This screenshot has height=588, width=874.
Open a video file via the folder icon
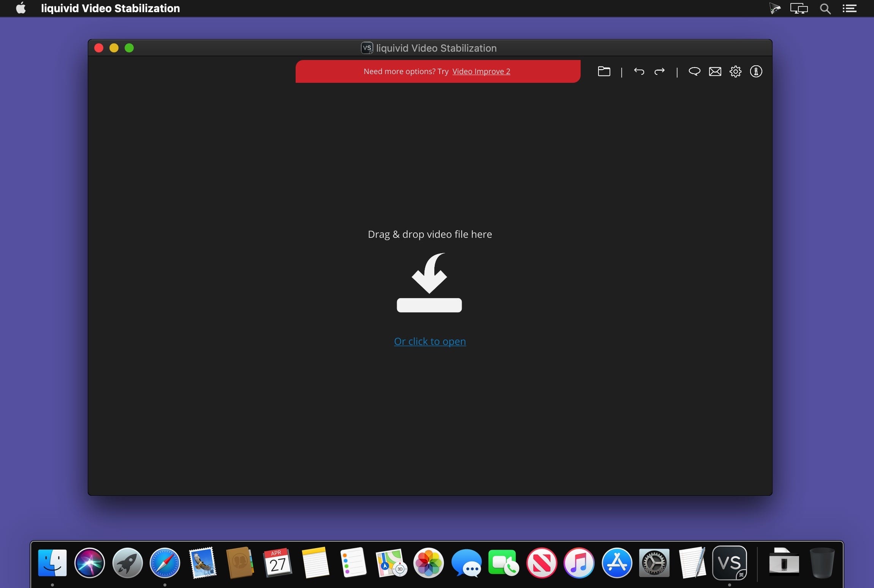(x=604, y=71)
